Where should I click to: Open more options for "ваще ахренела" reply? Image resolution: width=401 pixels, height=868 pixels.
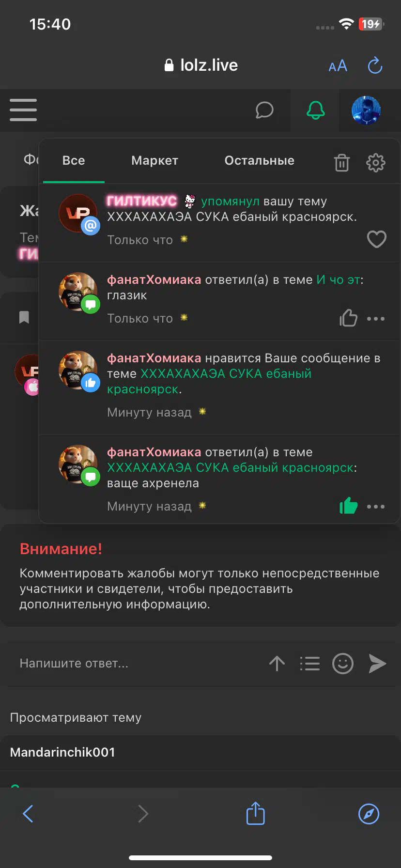(376, 507)
